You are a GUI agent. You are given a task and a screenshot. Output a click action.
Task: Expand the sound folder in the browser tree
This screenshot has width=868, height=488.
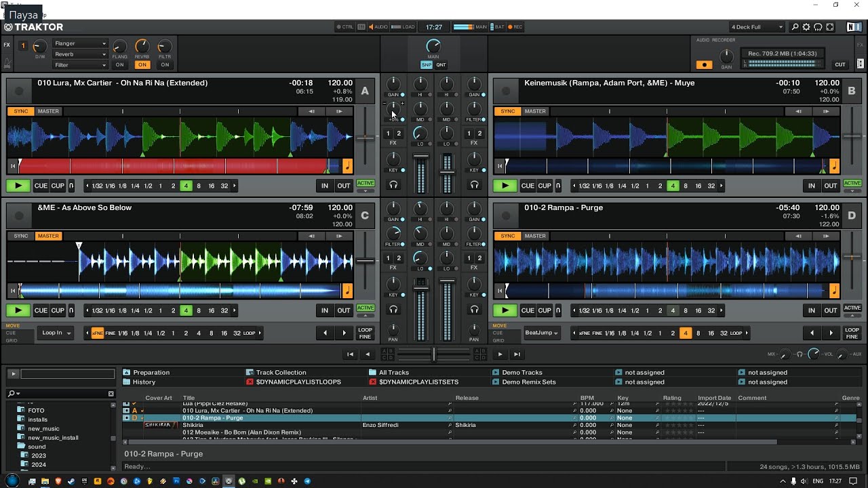tap(21, 447)
